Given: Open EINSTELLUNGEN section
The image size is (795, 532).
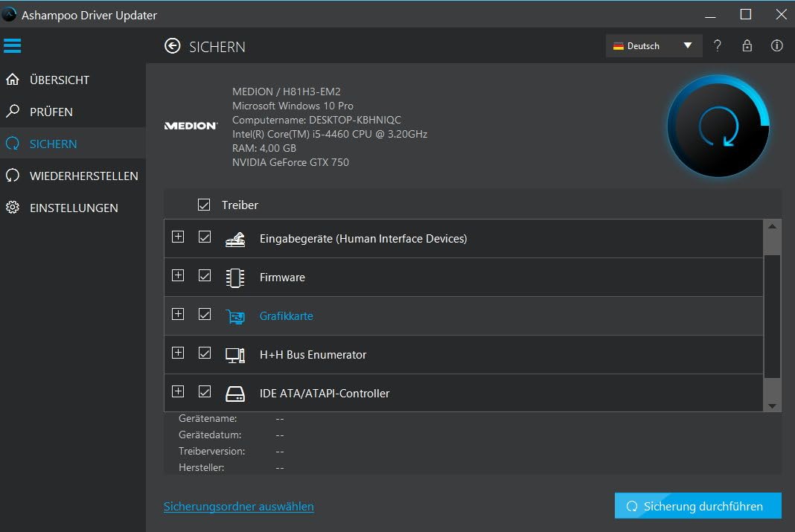Looking at the screenshot, I should 74,208.
